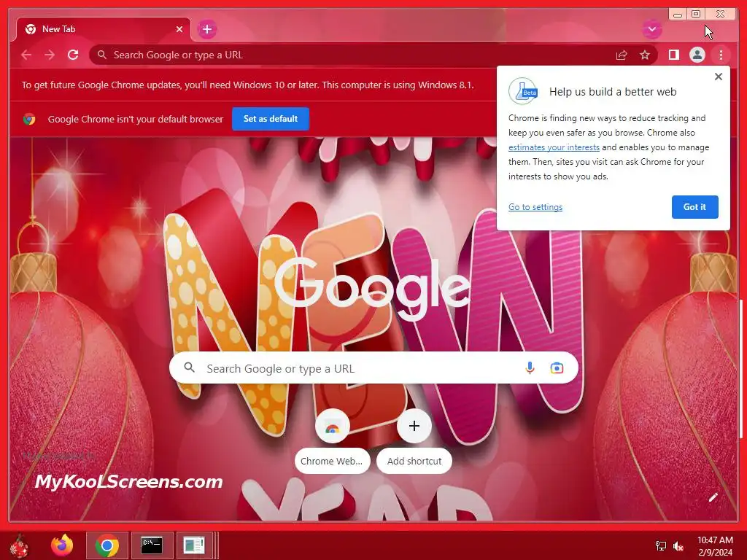Customize this page with pencil icon
The image size is (747, 560).
(x=713, y=497)
